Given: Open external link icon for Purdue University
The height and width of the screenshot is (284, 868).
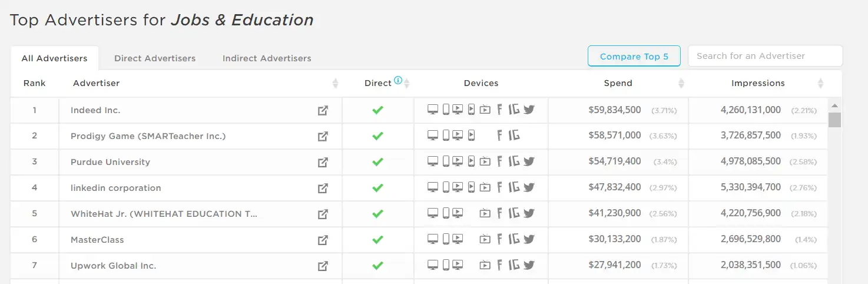Looking at the screenshot, I should [323, 162].
